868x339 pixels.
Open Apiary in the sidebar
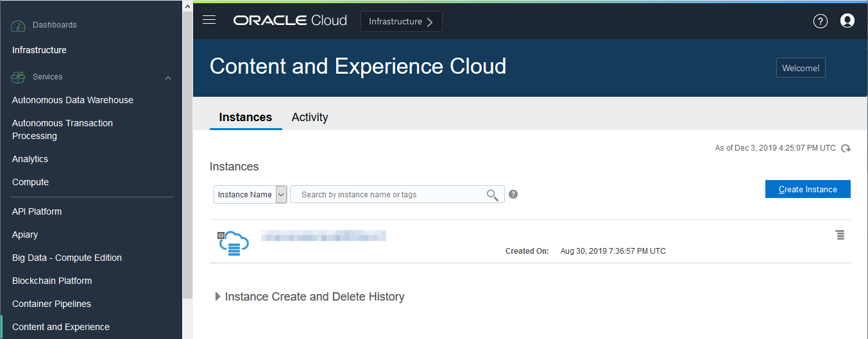click(x=25, y=235)
